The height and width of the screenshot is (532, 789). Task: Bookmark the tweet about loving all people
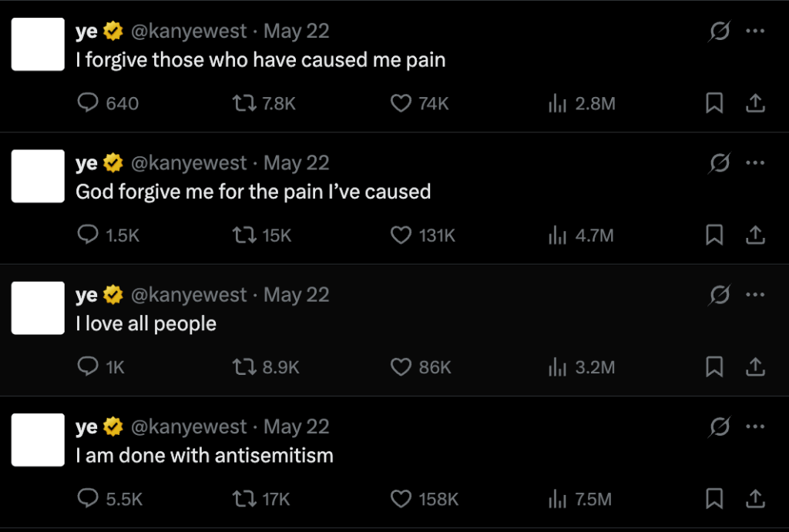[713, 367]
